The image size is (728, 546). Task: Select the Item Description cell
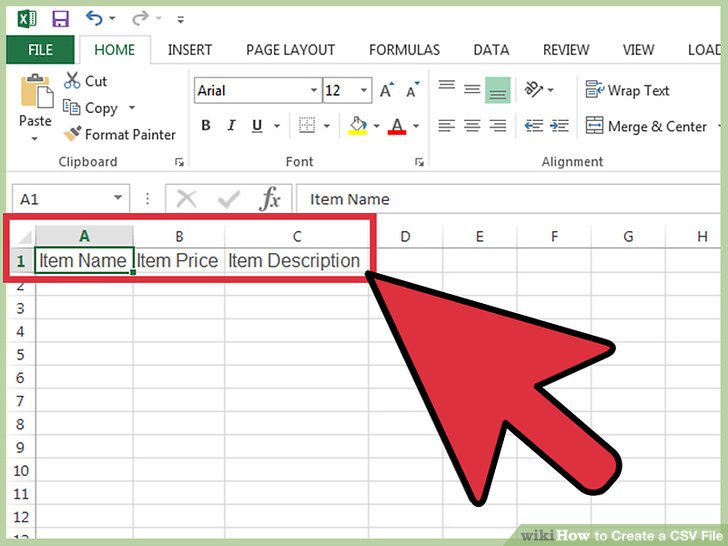297,260
